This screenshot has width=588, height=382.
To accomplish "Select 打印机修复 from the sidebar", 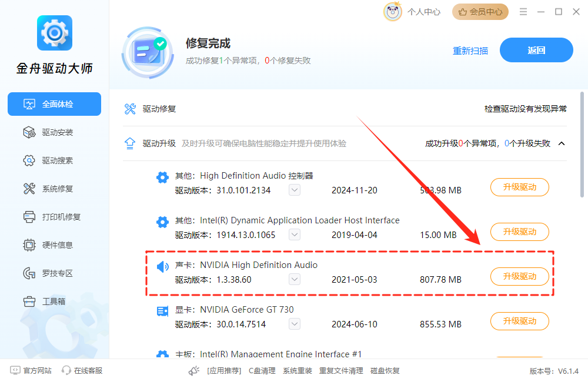I will click(x=61, y=217).
